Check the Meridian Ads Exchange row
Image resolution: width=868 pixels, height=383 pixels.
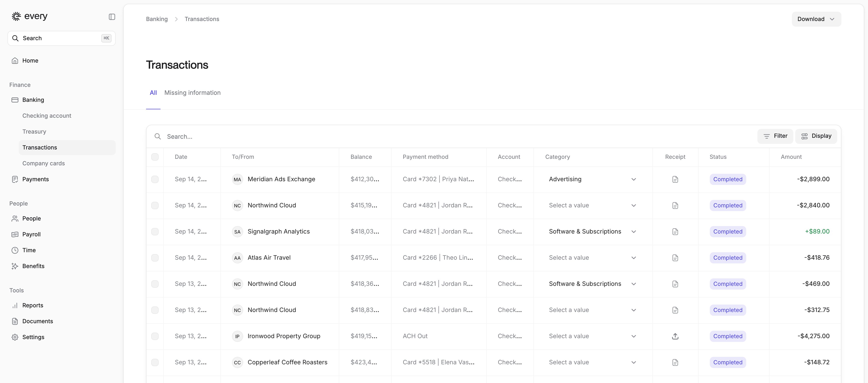tap(155, 179)
